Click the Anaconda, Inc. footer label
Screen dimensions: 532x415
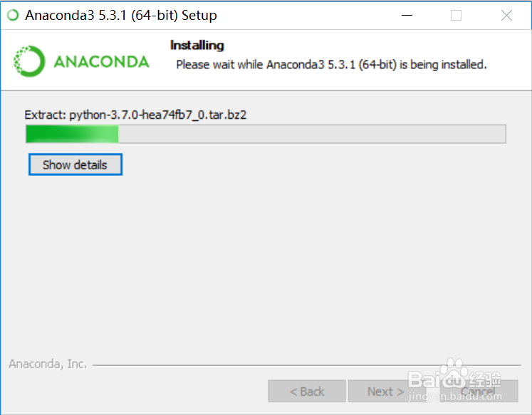pyautogui.click(x=48, y=364)
